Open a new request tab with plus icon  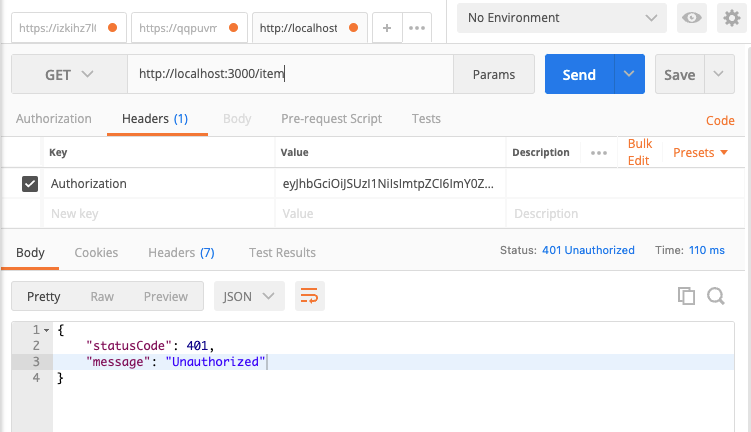[x=387, y=28]
